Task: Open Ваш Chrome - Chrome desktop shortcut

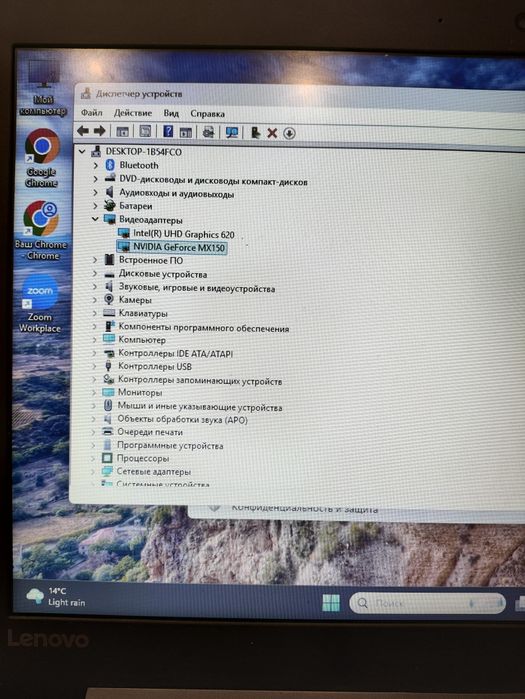Action: point(41,230)
